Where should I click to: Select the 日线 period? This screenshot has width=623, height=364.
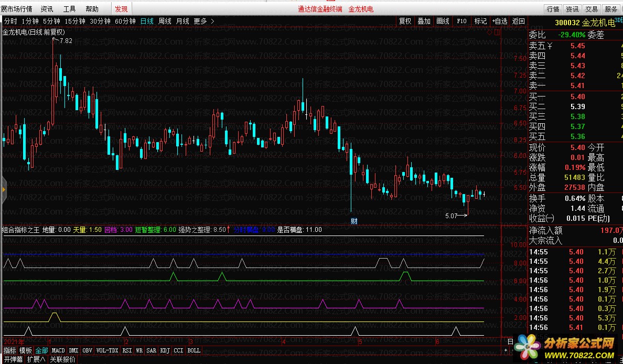click(x=147, y=21)
